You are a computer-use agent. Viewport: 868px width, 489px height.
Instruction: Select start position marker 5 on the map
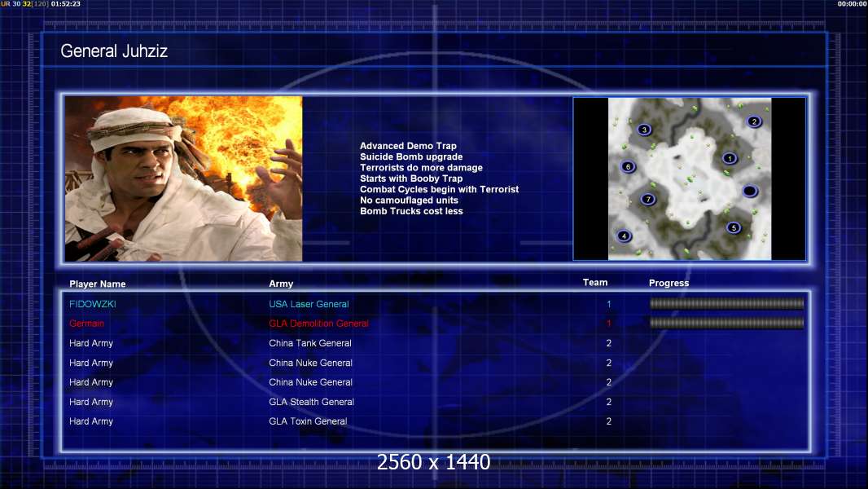734,227
